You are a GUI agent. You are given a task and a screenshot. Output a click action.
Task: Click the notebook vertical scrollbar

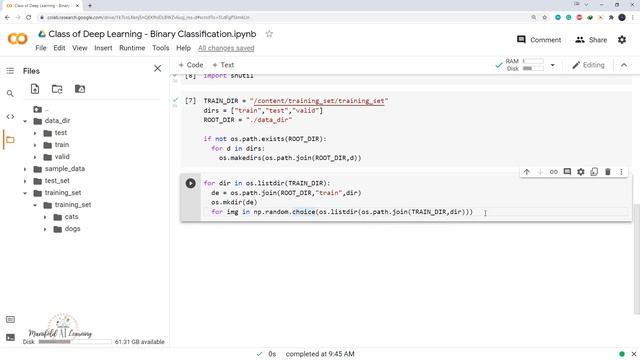click(x=636, y=258)
